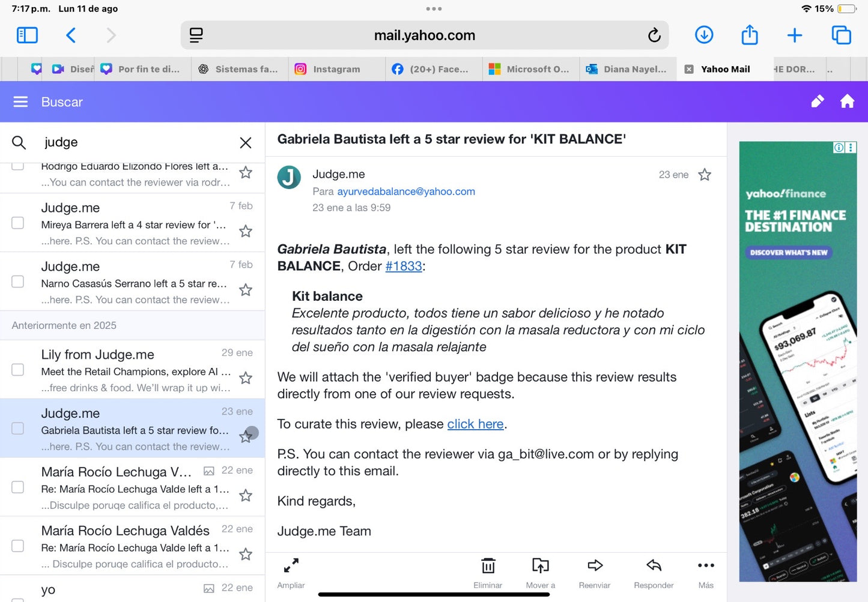Star Narno Casasús Serrano email
The image size is (868, 602).
pos(246,290)
